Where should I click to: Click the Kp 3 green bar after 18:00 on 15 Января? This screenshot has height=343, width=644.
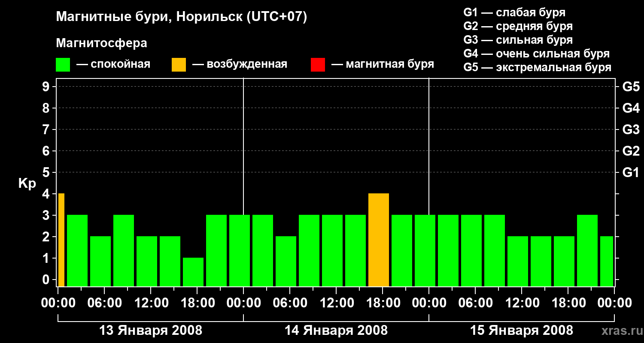(587, 251)
